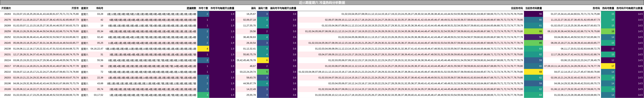Select period cell 26196

coord(7,84)
